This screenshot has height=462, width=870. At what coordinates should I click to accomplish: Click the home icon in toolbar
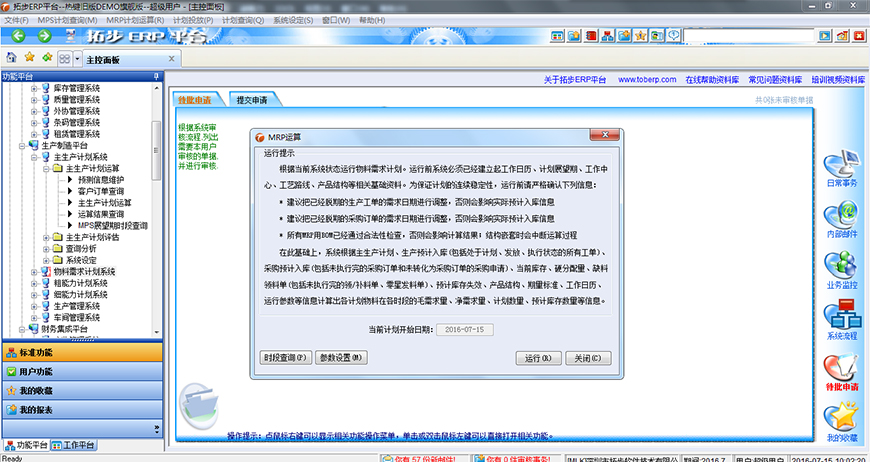(11, 59)
